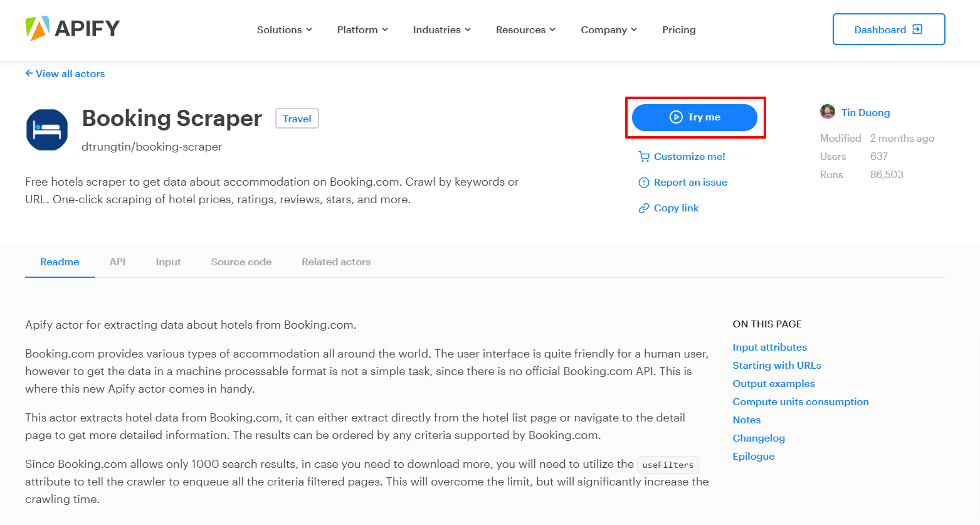Jump to Starting with URLs section
Image resolution: width=980 pixels, height=525 pixels.
(777, 366)
